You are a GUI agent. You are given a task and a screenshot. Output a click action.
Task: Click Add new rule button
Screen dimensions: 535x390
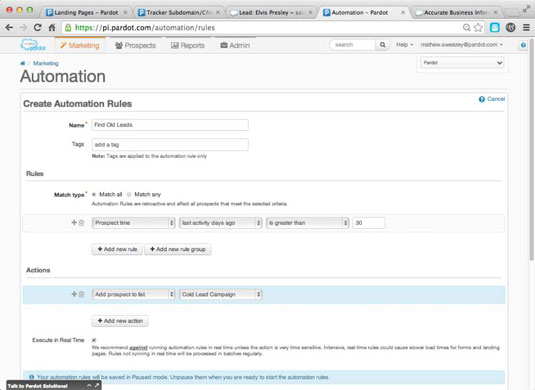117,249
